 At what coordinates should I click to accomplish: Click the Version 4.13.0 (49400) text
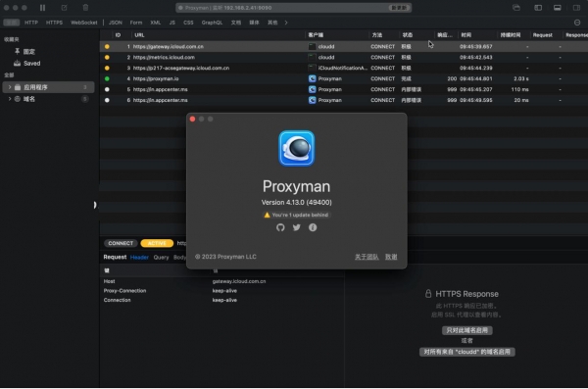(297, 202)
